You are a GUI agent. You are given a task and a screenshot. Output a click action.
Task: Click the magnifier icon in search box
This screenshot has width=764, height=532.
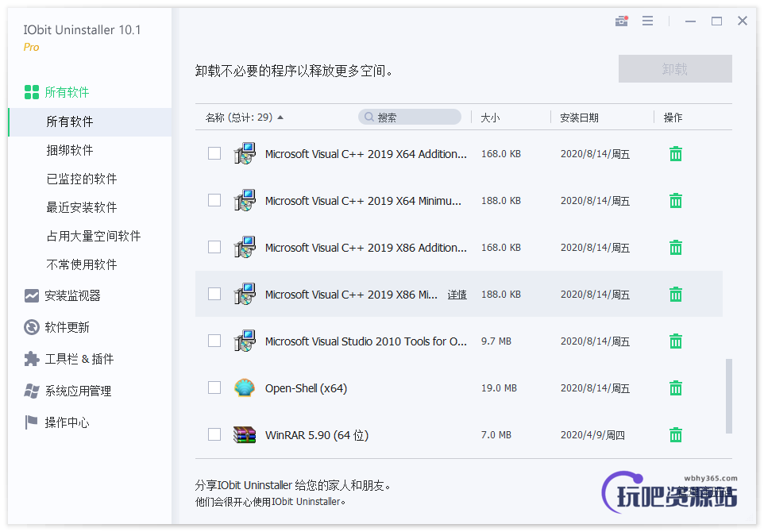coord(369,117)
